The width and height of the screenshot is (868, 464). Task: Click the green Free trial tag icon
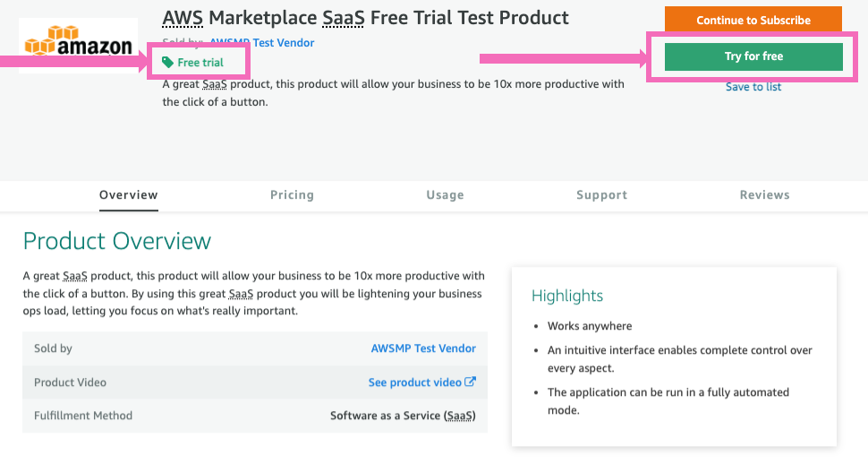pyautogui.click(x=168, y=62)
